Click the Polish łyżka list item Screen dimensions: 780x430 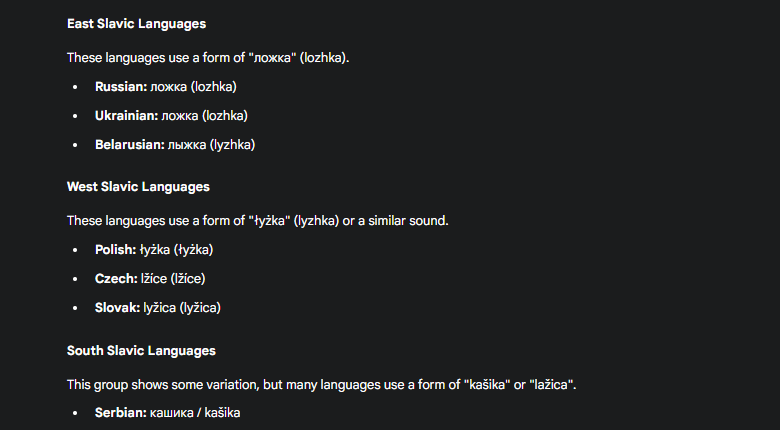[x=154, y=250]
